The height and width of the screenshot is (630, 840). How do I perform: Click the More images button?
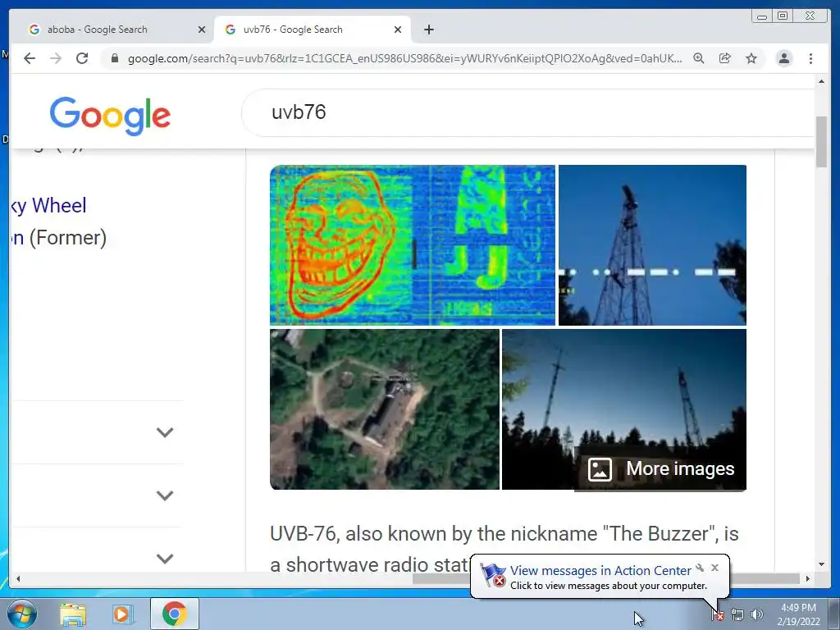660,468
